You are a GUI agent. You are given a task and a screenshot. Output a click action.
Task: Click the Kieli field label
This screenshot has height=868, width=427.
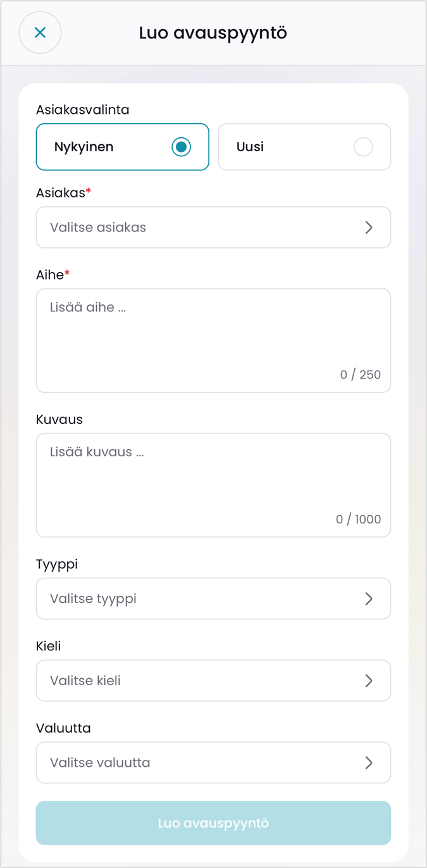(49, 646)
